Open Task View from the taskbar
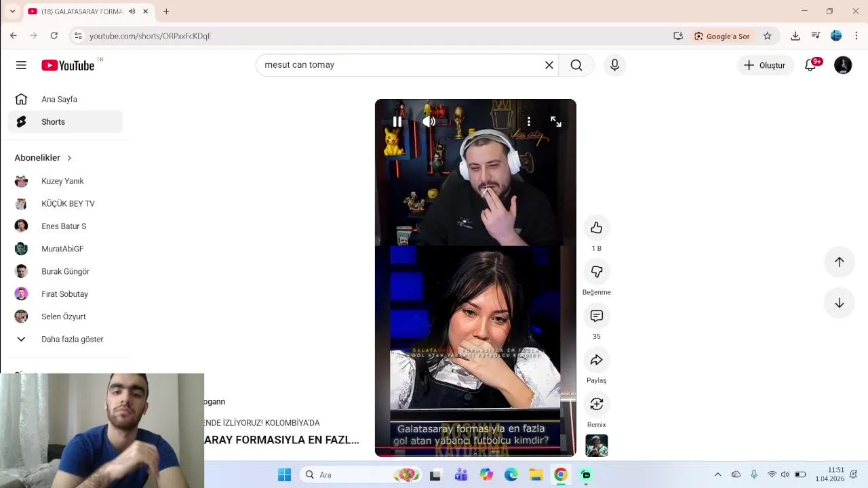The width and height of the screenshot is (868, 488). pyautogui.click(x=435, y=475)
